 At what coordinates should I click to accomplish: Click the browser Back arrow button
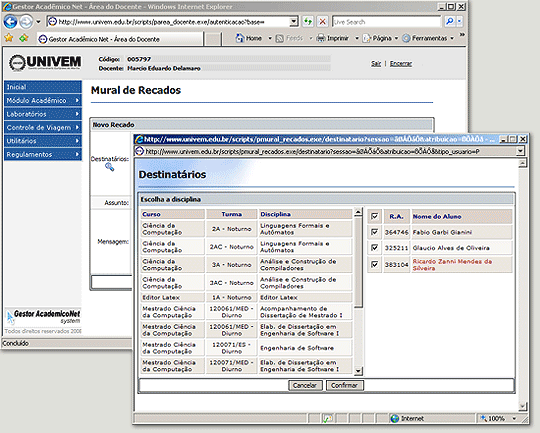10,22
